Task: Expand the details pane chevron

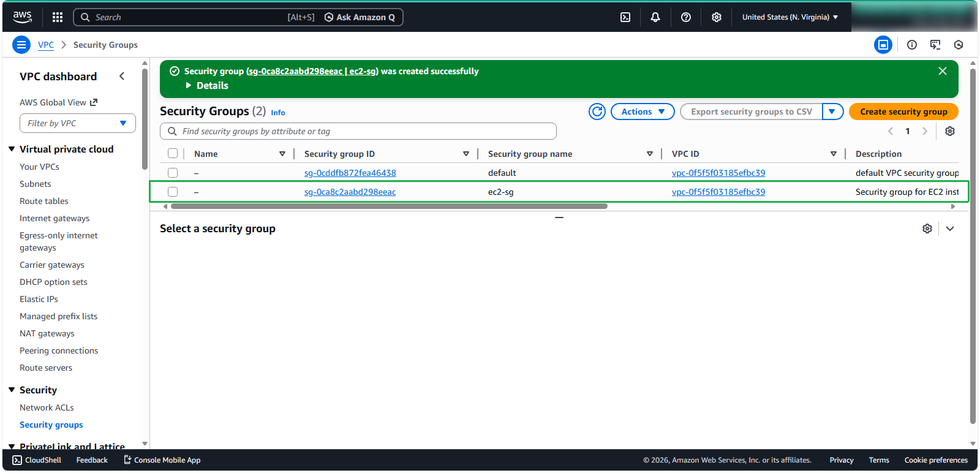Action: (x=950, y=229)
